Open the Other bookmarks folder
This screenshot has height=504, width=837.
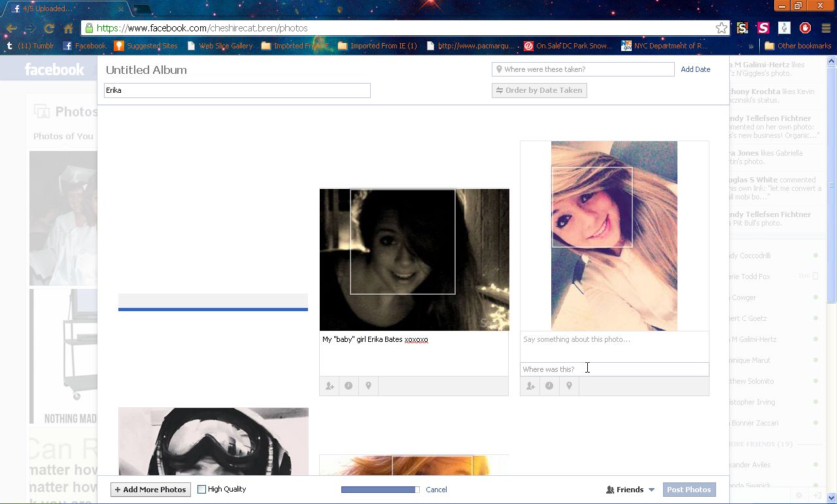pos(798,46)
